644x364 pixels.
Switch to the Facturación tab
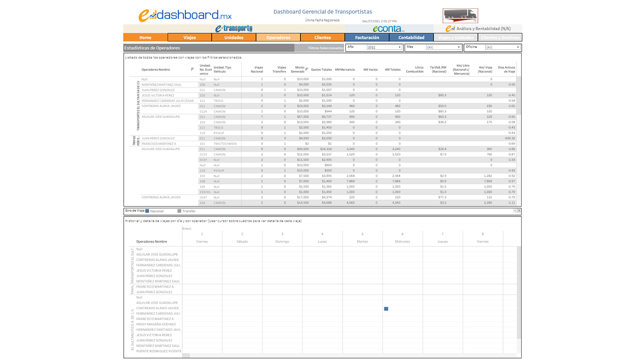367,37
